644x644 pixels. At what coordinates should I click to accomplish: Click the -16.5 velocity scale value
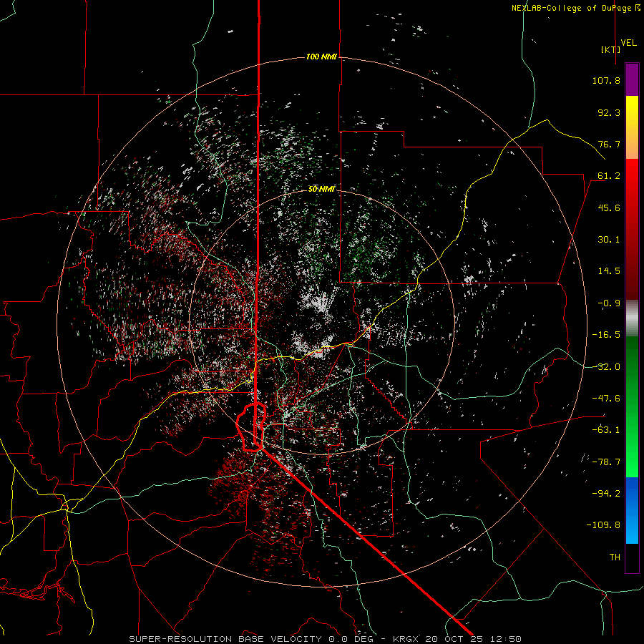point(606,335)
